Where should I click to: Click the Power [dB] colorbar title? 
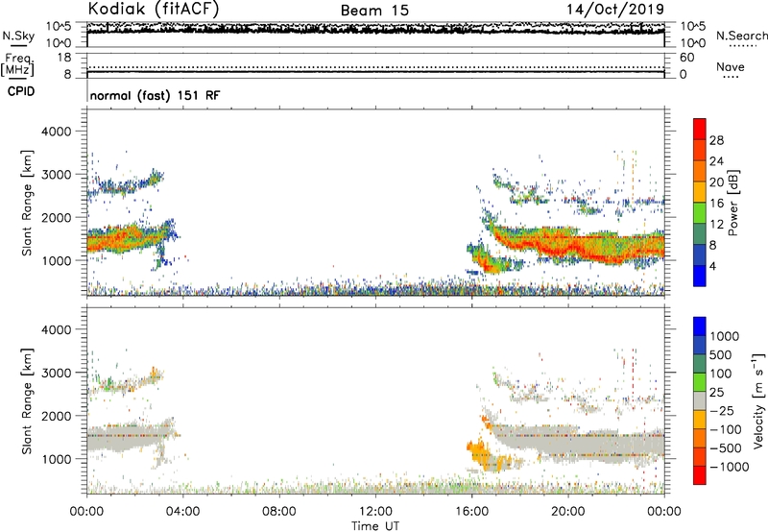point(732,203)
